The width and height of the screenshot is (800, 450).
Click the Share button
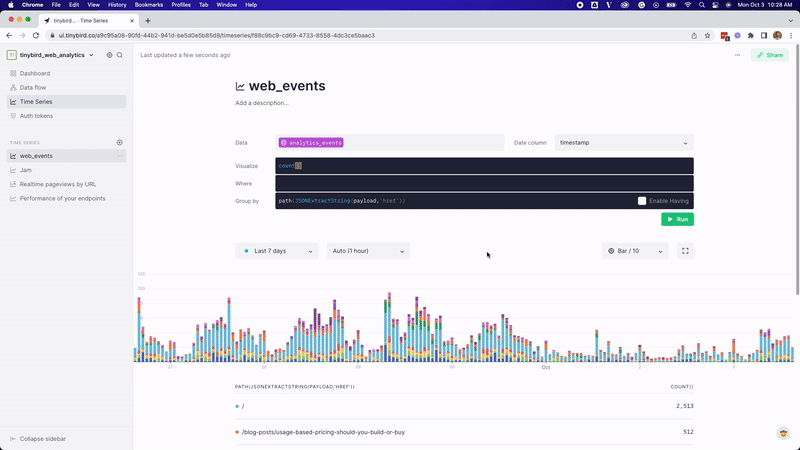point(770,55)
